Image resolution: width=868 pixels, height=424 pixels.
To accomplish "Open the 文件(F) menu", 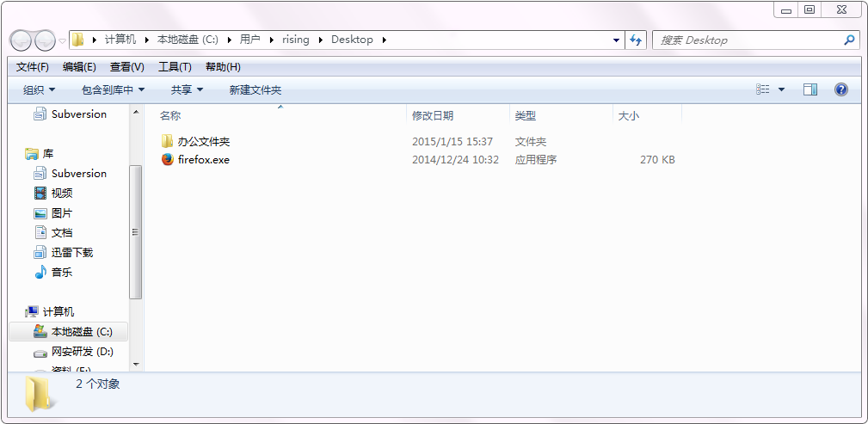I will pyautogui.click(x=33, y=67).
